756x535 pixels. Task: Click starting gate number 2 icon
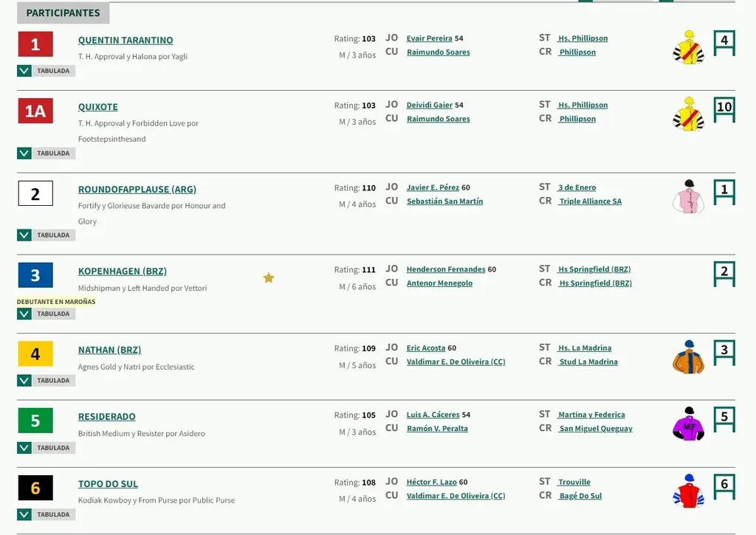[x=724, y=273]
